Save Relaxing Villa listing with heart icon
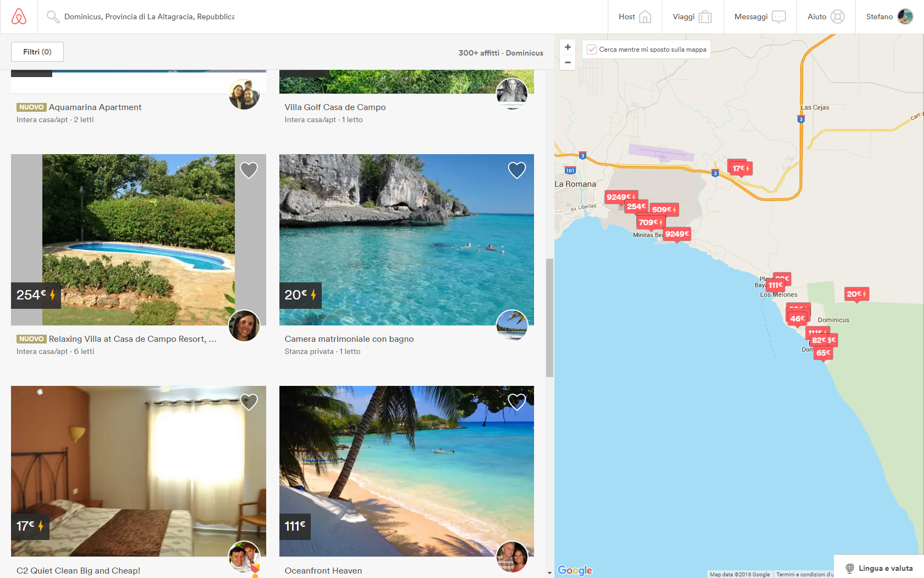 click(249, 170)
